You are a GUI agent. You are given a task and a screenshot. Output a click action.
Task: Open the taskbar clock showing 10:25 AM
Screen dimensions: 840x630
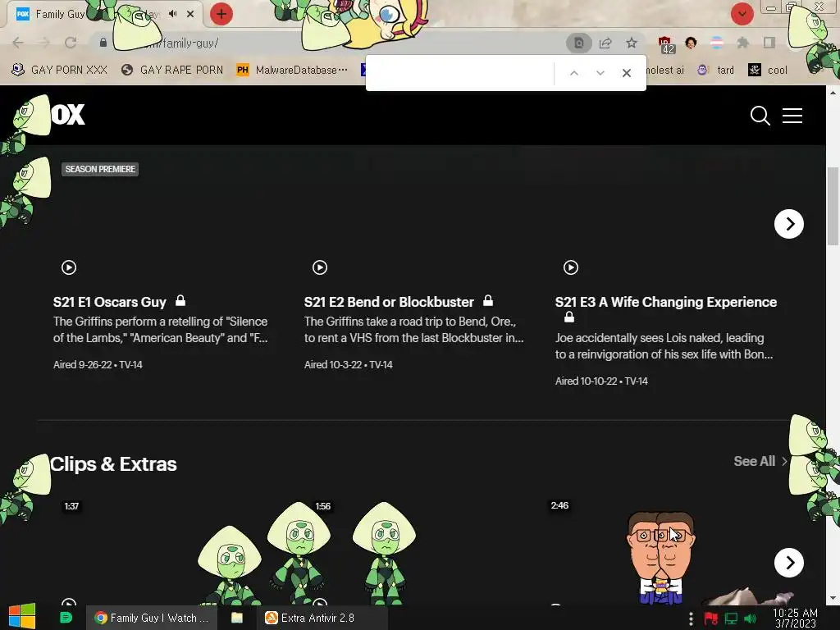[795, 619]
